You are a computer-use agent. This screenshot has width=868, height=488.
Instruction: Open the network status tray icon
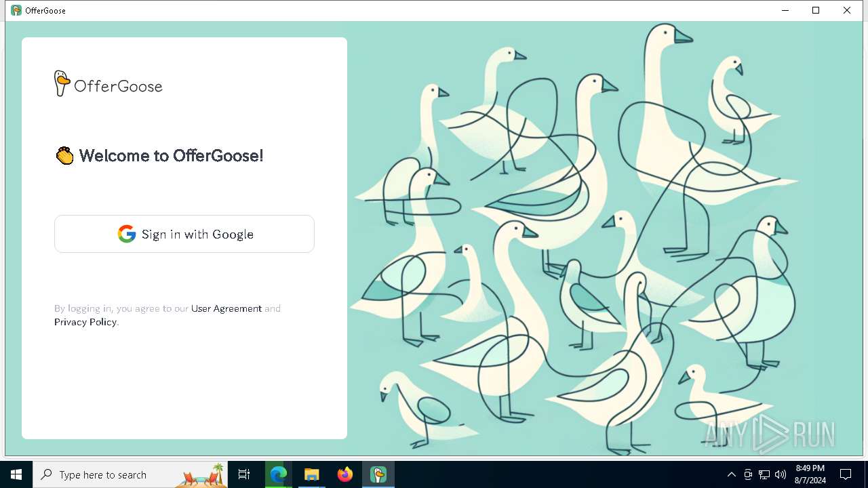[764, 474]
